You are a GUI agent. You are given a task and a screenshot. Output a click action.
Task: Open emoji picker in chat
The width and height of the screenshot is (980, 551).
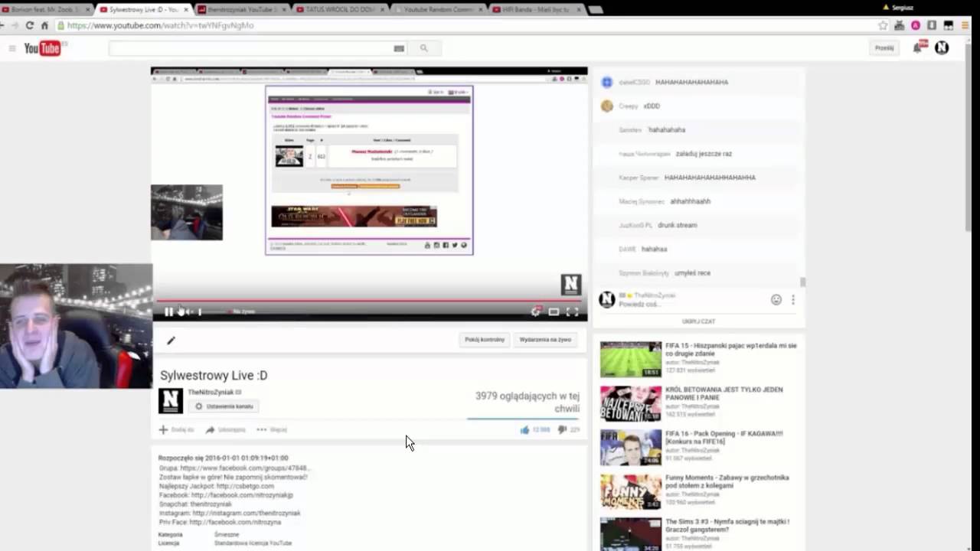(x=776, y=300)
